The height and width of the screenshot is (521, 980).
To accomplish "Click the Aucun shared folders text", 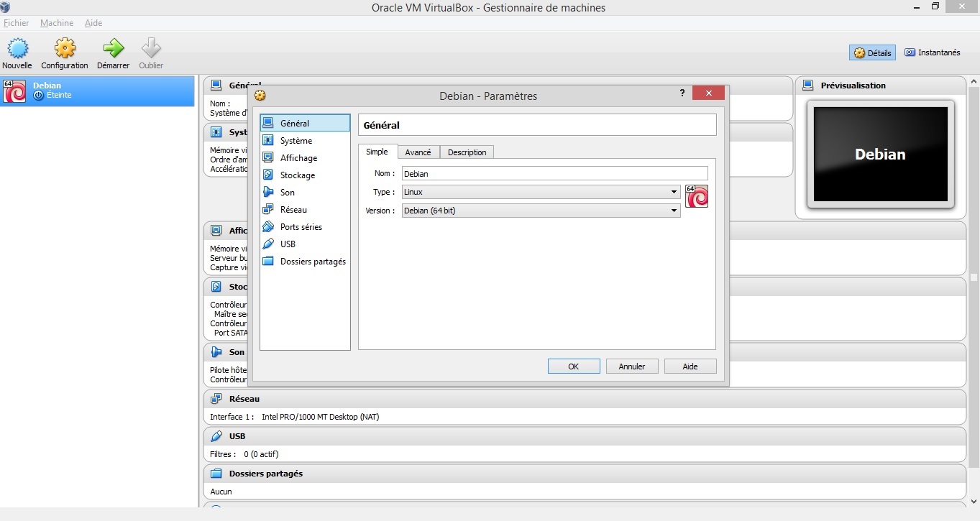I will pos(221,492).
